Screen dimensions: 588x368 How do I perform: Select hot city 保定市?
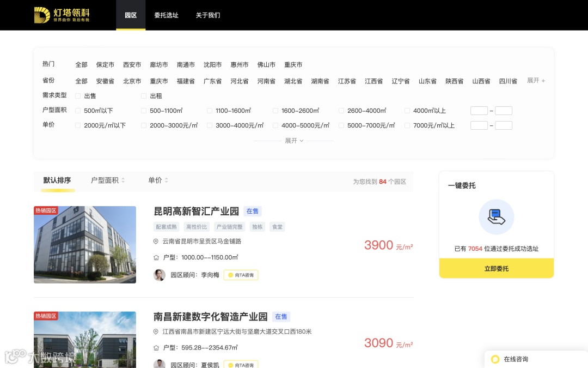point(105,64)
